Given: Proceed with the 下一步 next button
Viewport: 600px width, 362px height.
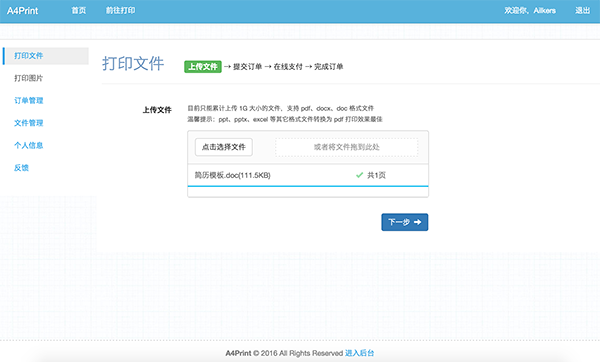Looking at the screenshot, I should 405,222.
